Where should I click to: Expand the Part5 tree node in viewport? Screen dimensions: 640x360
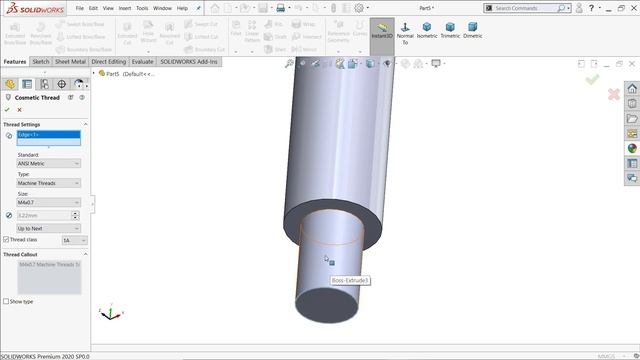[94, 73]
